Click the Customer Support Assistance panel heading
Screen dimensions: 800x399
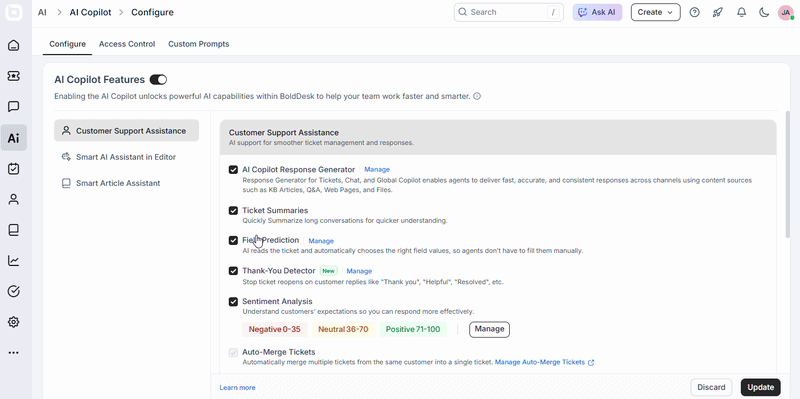click(x=284, y=133)
